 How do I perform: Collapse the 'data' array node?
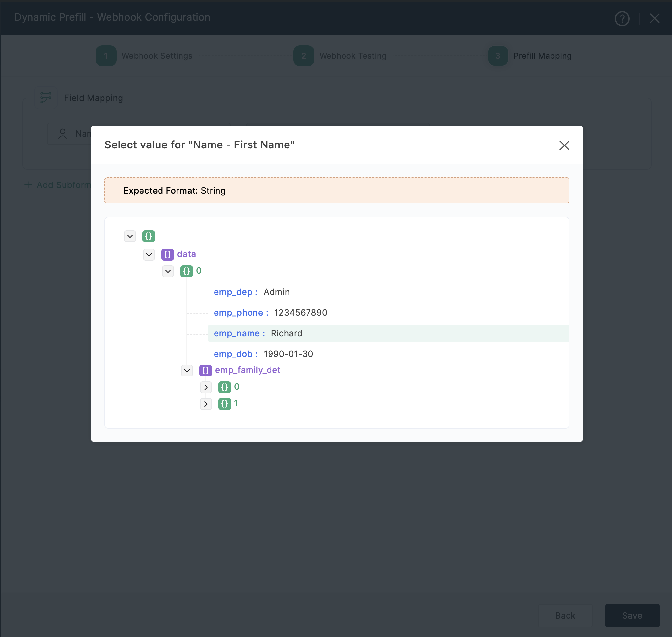(x=149, y=254)
